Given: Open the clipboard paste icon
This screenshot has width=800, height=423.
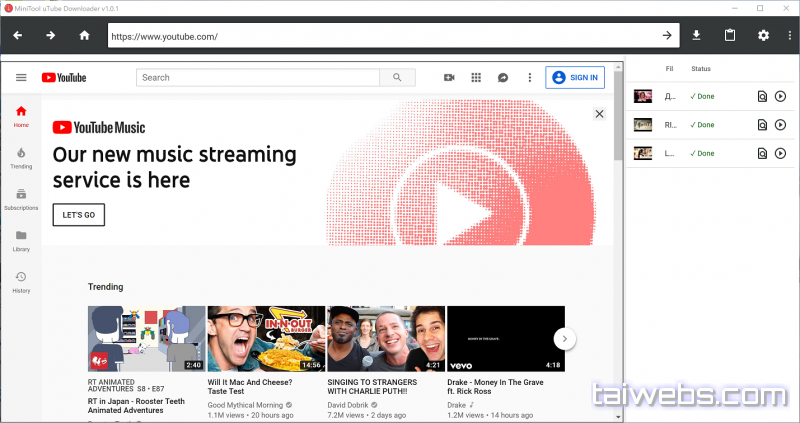Looking at the screenshot, I should [x=730, y=36].
